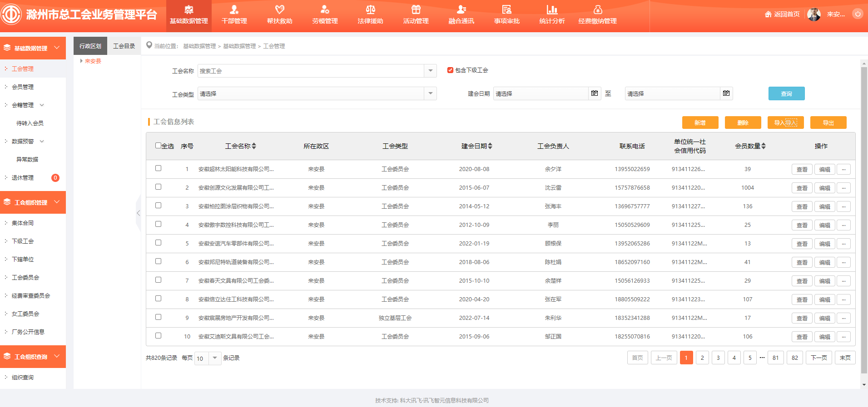Viewport: 868px width, 407px height.
Task: Open calendar icon for end 建会日期
Action: 726,93
